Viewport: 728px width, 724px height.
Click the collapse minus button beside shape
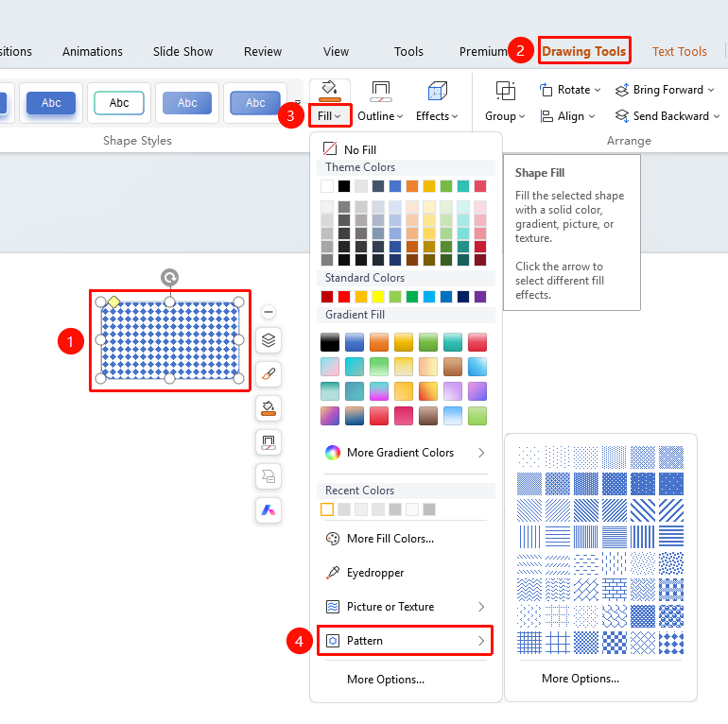269,312
